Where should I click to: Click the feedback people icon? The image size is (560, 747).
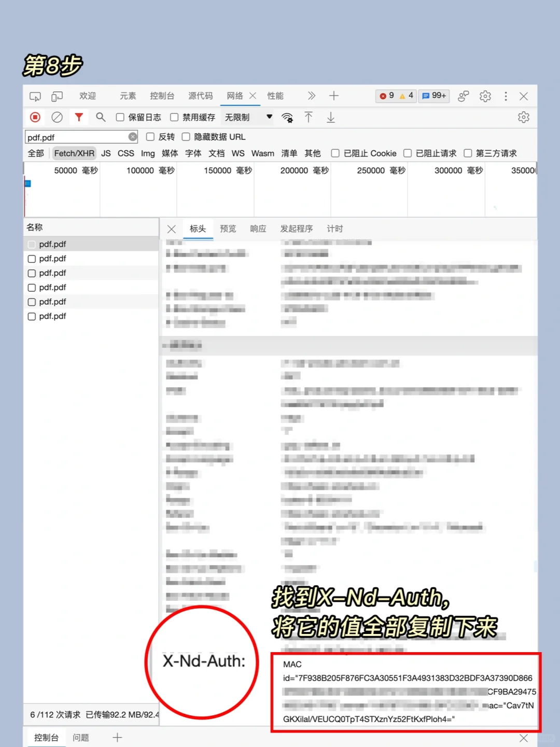click(464, 96)
